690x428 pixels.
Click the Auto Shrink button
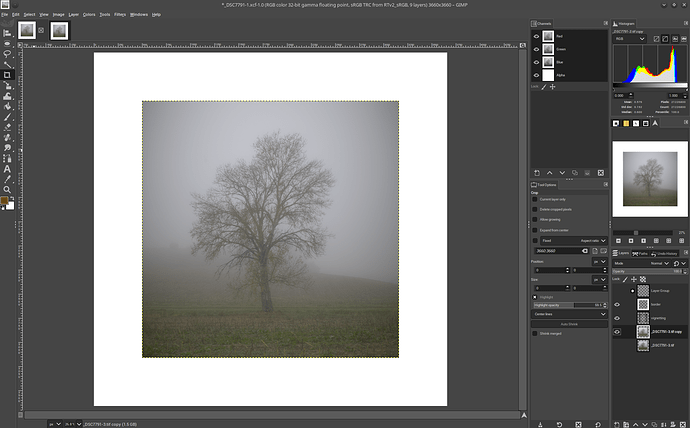568,324
